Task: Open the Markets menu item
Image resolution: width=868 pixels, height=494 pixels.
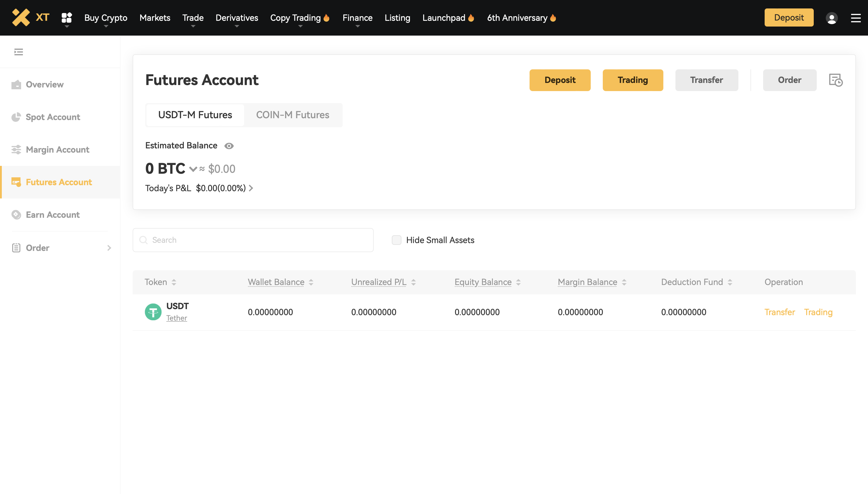Action: pos(155,17)
